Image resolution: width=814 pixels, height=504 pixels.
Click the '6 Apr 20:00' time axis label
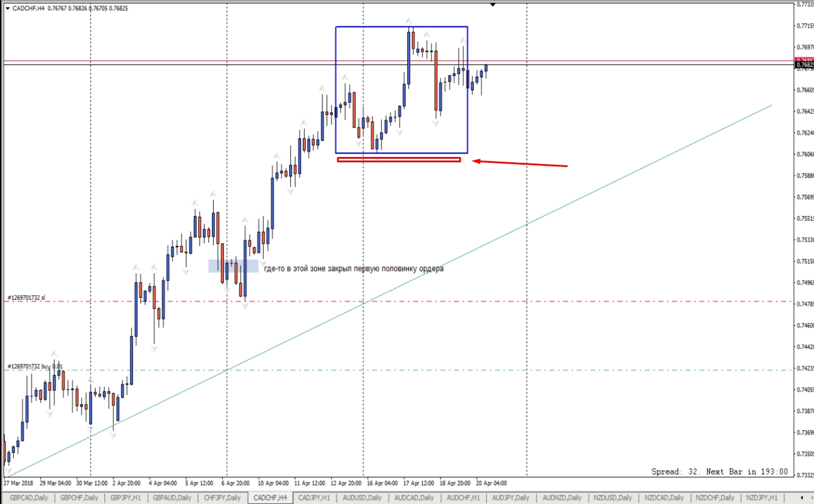tap(236, 483)
